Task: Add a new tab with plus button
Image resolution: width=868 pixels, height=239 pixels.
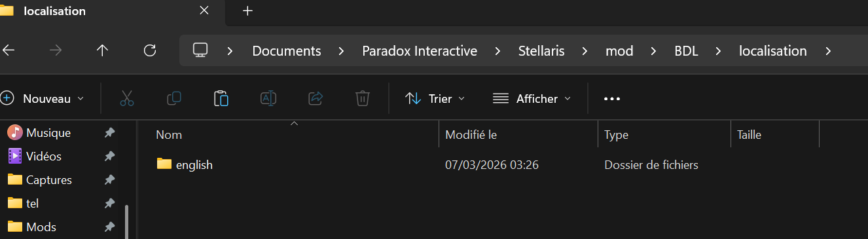Action: coord(247,11)
